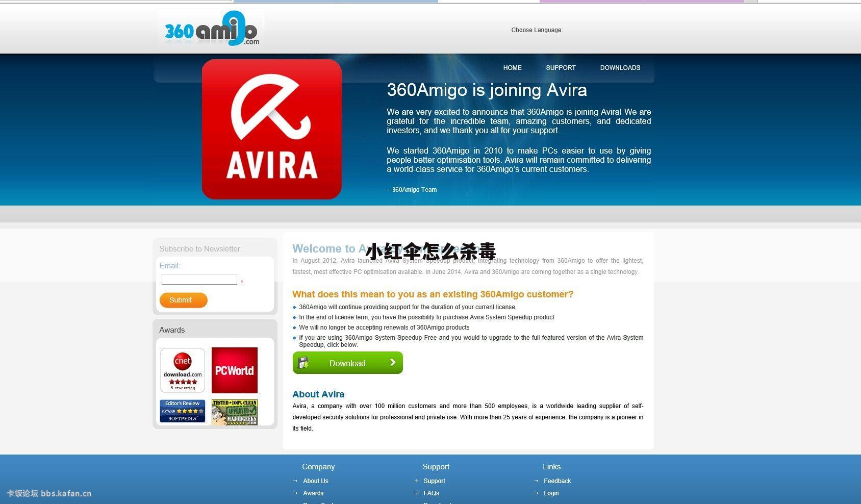Image resolution: width=861 pixels, height=504 pixels.
Task: Open the HOME menu item
Action: click(x=512, y=68)
